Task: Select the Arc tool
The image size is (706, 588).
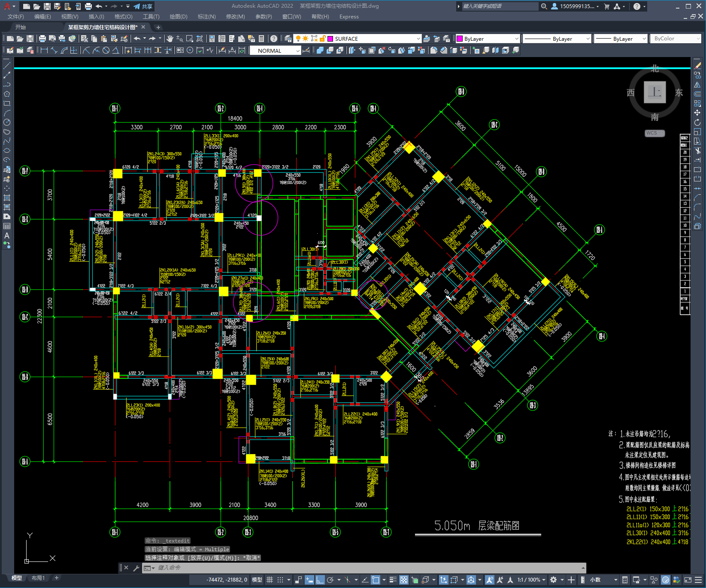Action: 7,113
